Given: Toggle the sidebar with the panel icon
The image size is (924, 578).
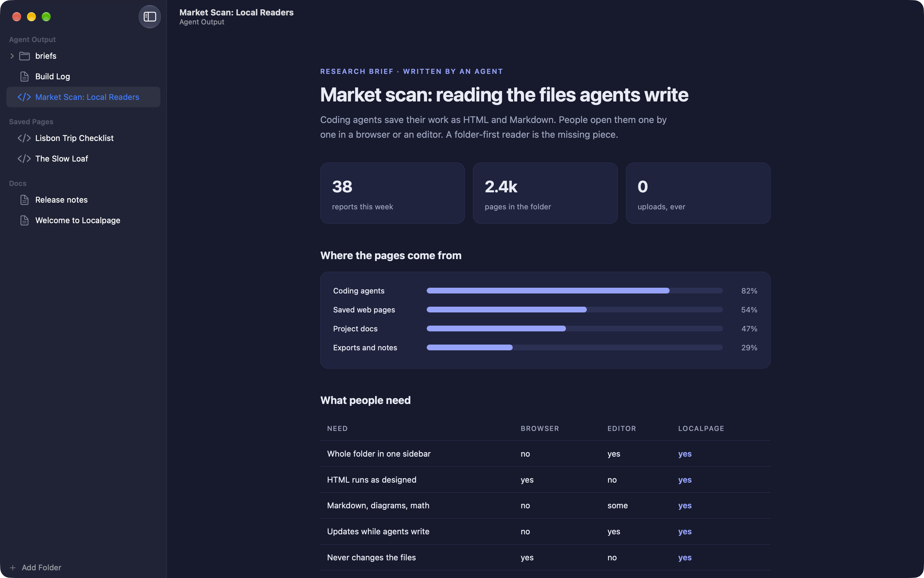Looking at the screenshot, I should 150,17.
